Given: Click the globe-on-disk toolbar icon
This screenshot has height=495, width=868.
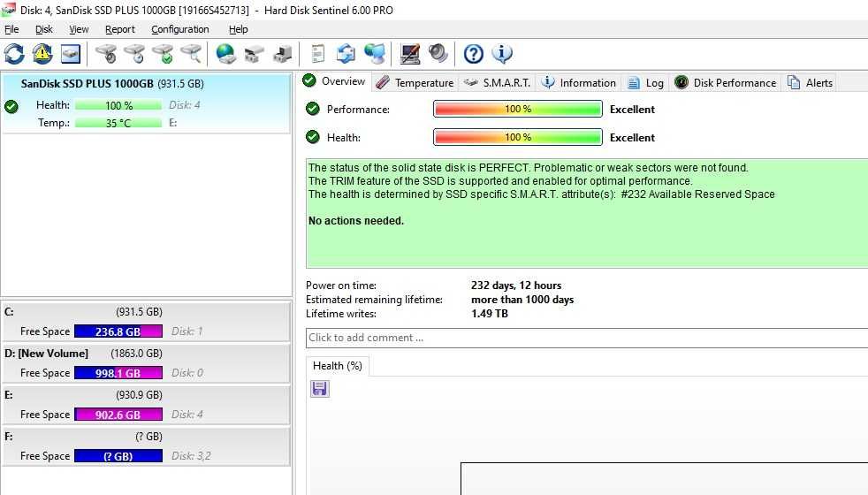Looking at the screenshot, I should click(226, 54).
